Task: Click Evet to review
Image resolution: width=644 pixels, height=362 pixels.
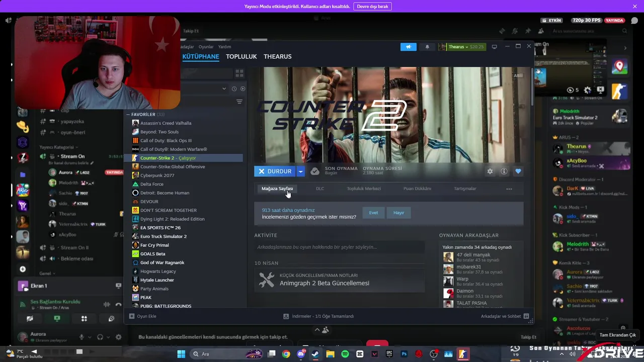Action: click(x=373, y=213)
